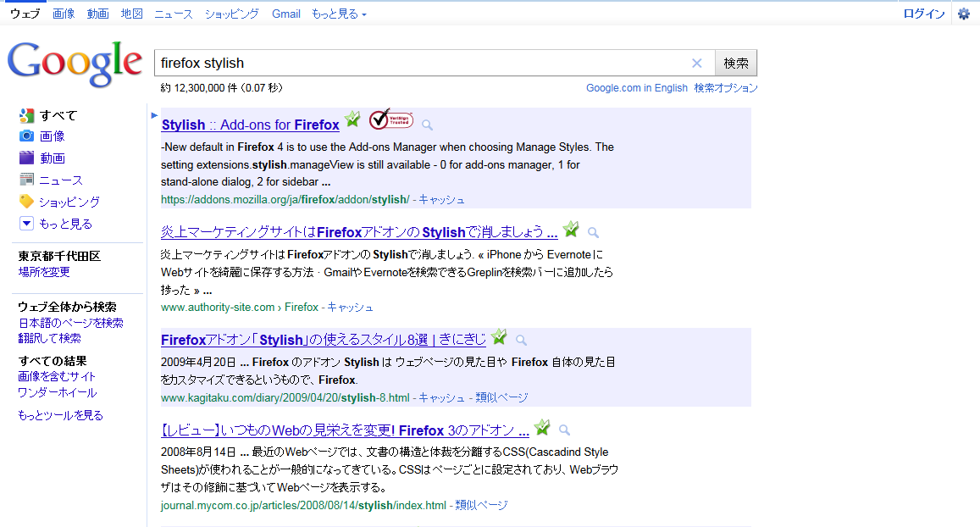Screen dimensions: 980x527
Task: Clear the search box with the X icon
Action: pos(697,64)
